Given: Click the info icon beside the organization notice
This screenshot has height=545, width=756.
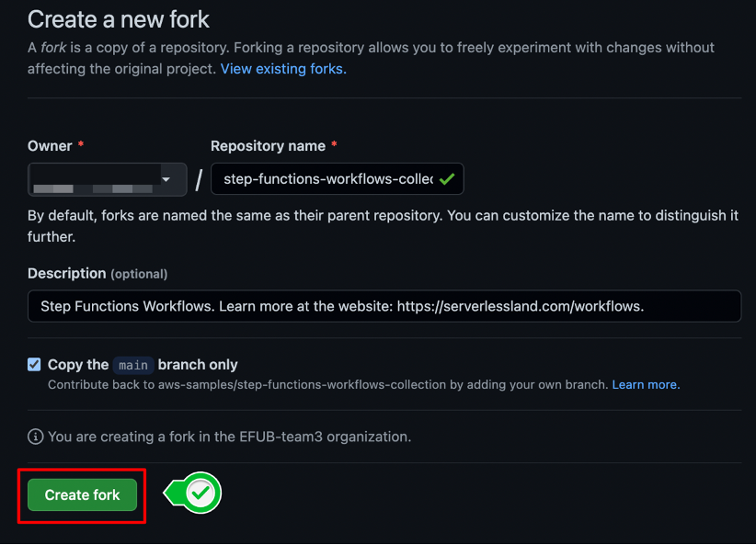Looking at the screenshot, I should 36,437.
